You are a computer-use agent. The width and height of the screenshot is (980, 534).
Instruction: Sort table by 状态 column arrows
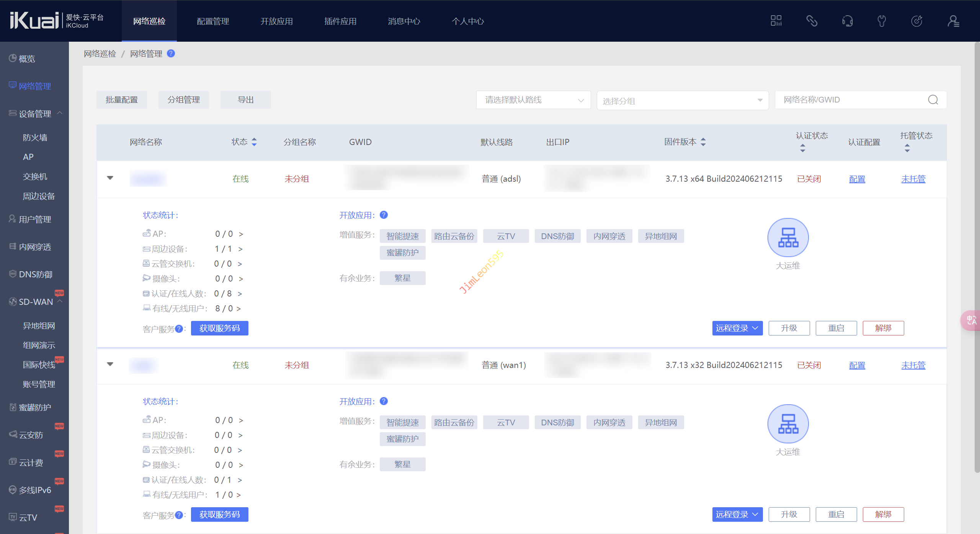tap(254, 142)
